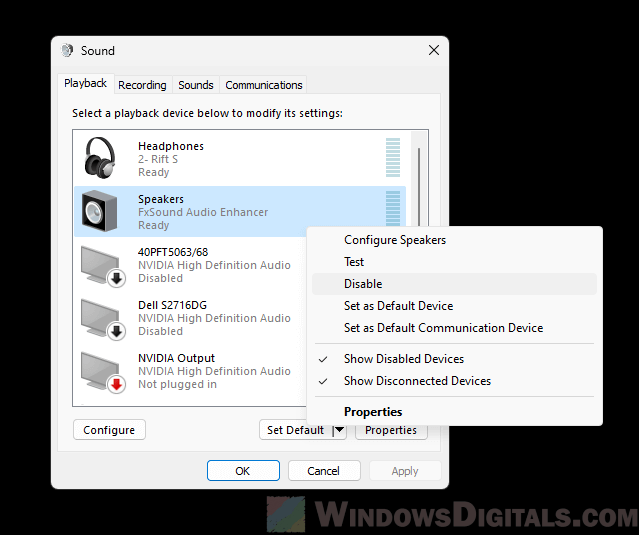The width and height of the screenshot is (639, 535).
Task: Confirm with the OK button
Action: pos(243,471)
